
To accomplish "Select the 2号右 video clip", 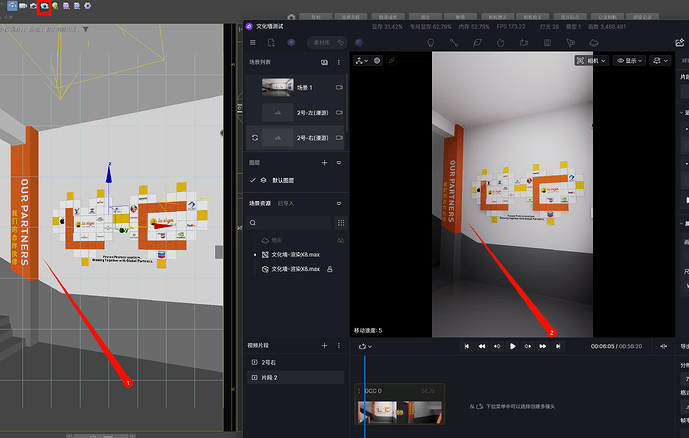I will (295, 362).
